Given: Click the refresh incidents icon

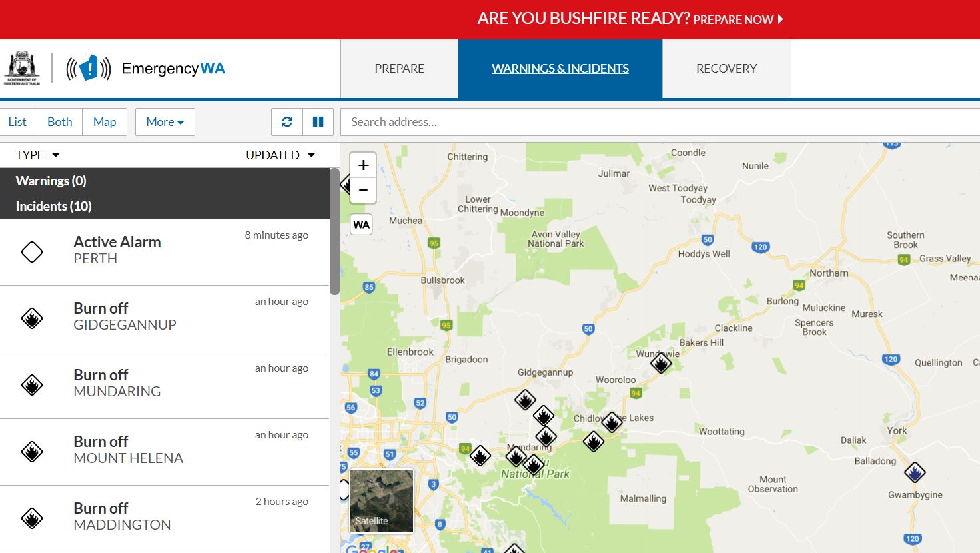Looking at the screenshot, I should point(287,122).
